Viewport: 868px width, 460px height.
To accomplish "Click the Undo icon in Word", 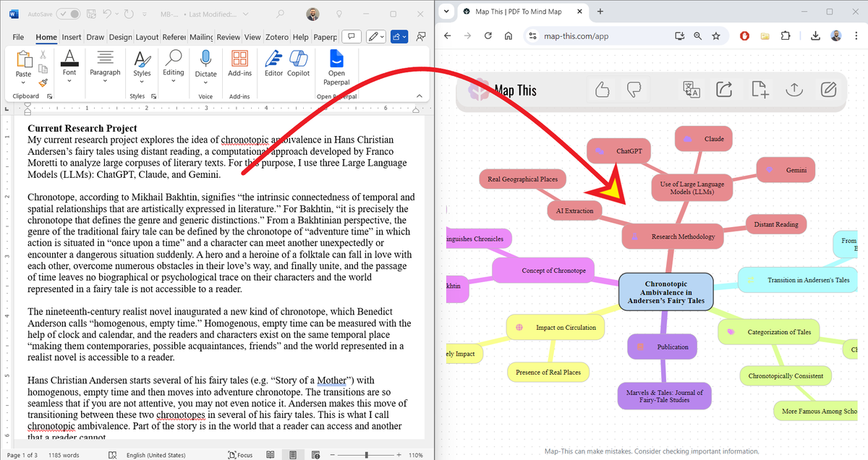I will tap(109, 14).
